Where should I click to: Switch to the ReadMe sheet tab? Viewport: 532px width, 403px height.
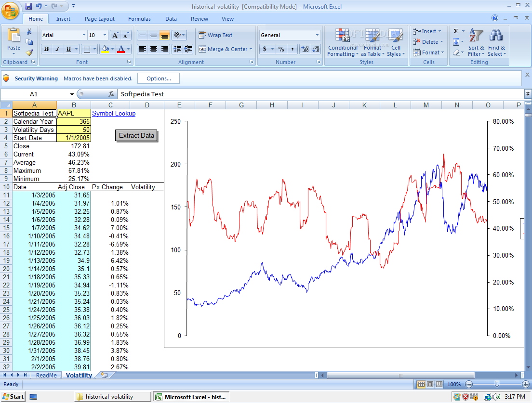pos(46,375)
